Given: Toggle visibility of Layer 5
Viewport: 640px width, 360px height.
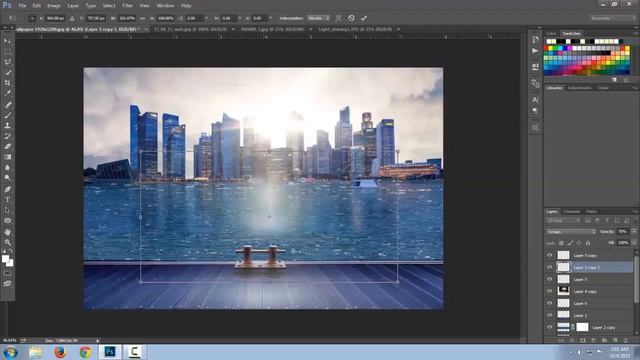Looking at the screenshot, I should pyautogui.click(x=549, y=279).
